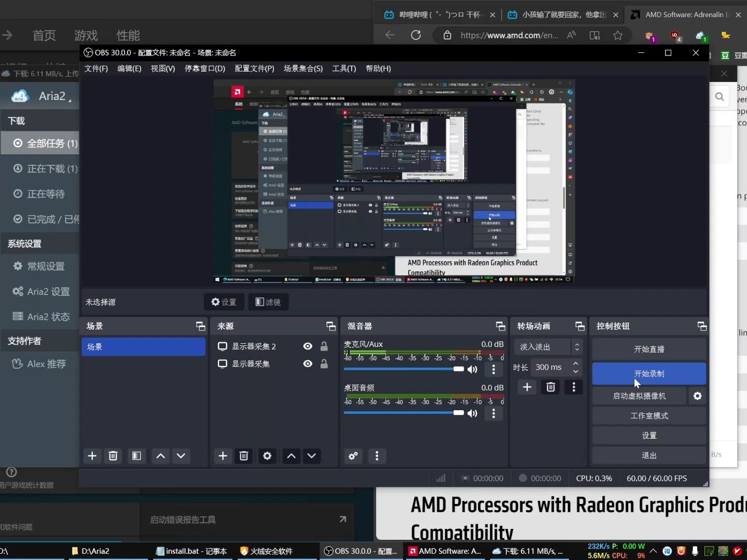The height and width of the screenshot is (560, 747).
Task: Click the 时长 300 ms duration field
Action: (551, 367)
